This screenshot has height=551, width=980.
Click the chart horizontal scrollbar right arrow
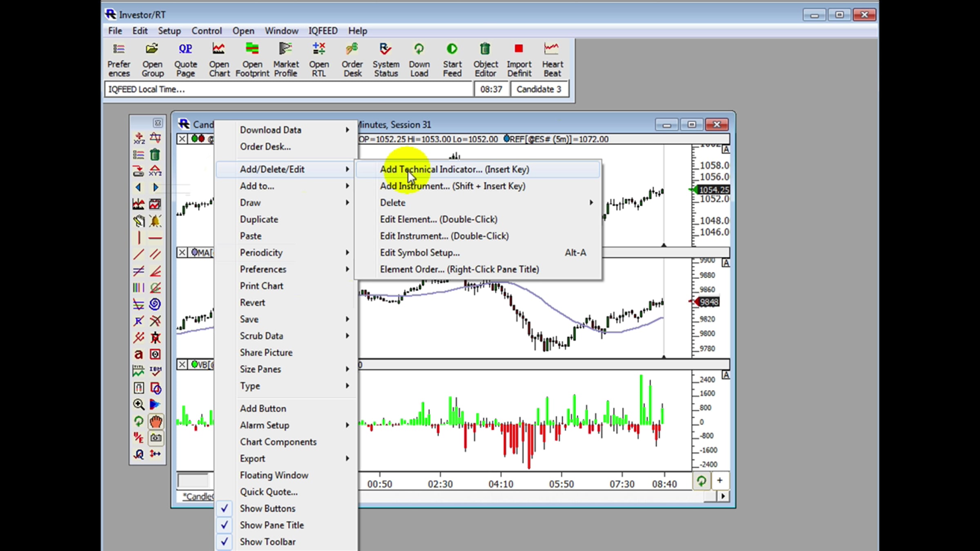point(723,496)
